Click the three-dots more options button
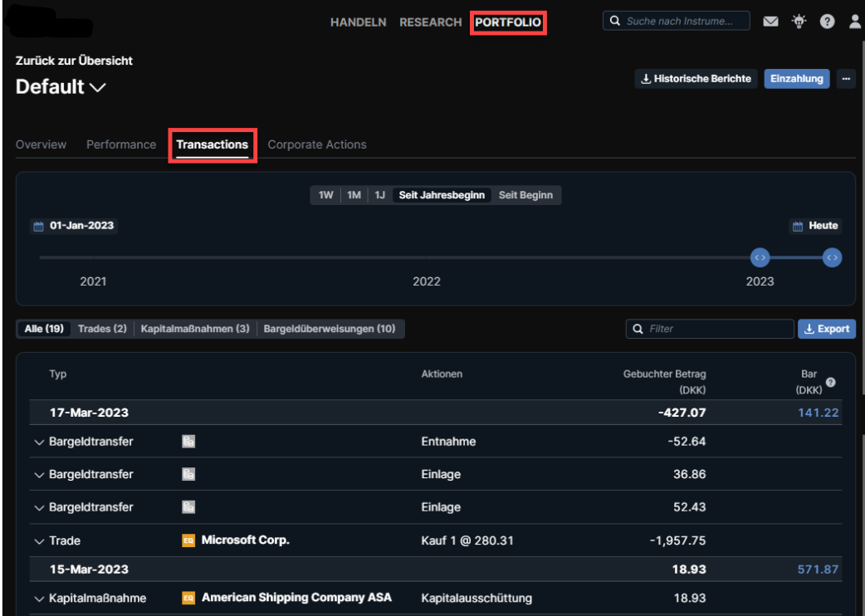865x616 pixels. click(846, 79)
